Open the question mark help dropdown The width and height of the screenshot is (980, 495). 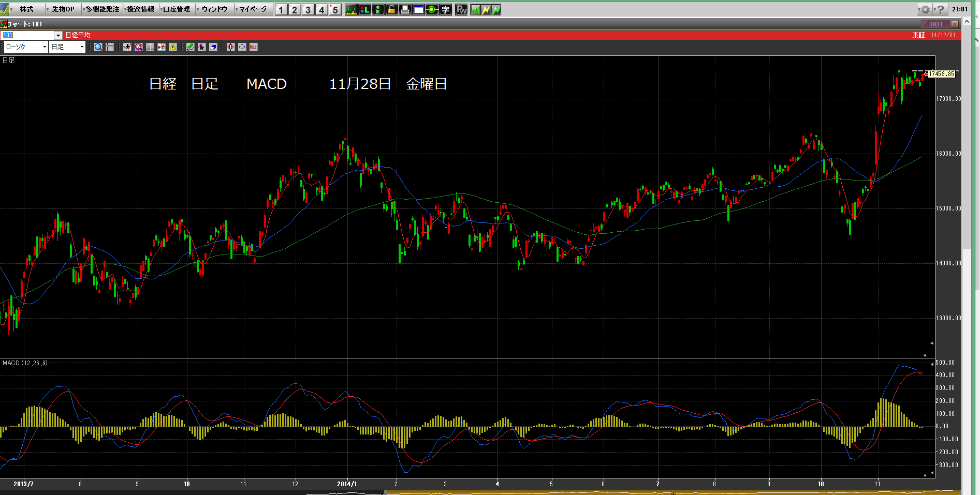[x=940, y=9]
